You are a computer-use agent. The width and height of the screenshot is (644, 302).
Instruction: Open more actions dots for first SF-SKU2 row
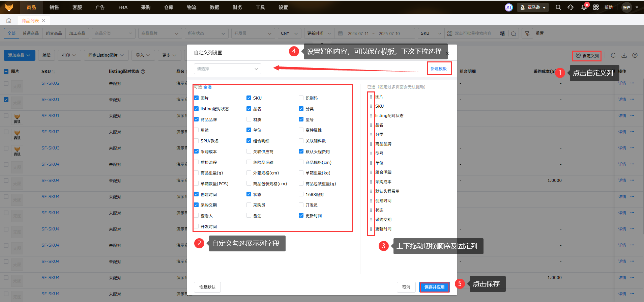(632, 83)
